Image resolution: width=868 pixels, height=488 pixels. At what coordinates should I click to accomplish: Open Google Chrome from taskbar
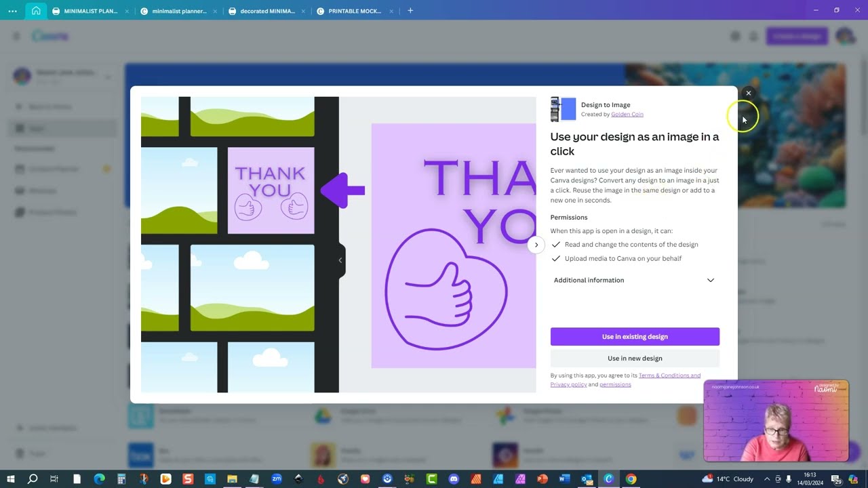(x=631, y=479)
